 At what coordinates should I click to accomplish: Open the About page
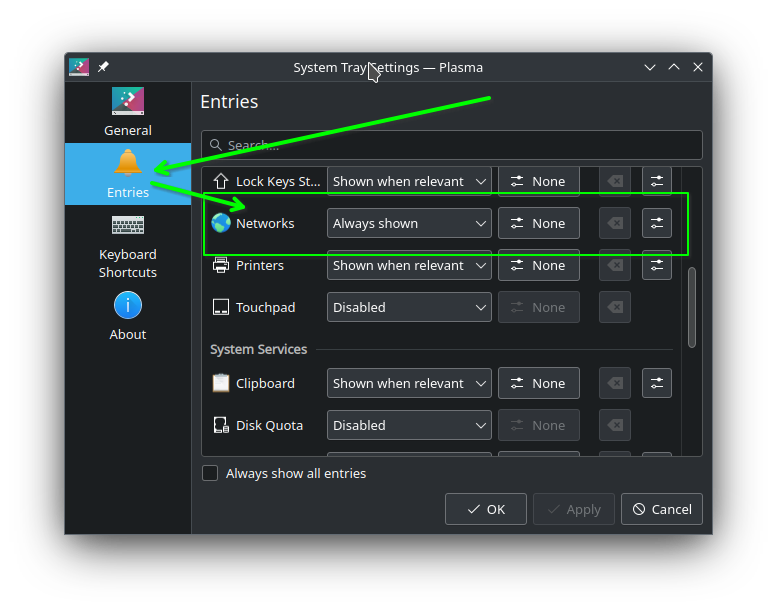point(128,316)
